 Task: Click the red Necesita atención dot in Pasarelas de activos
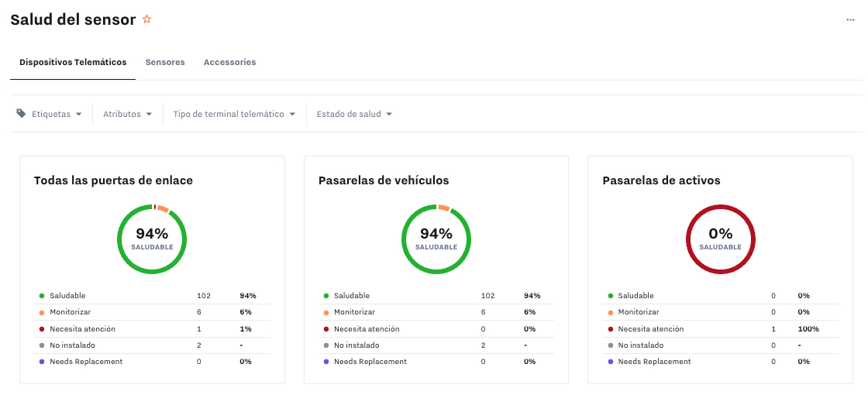[x=610, y=328]
